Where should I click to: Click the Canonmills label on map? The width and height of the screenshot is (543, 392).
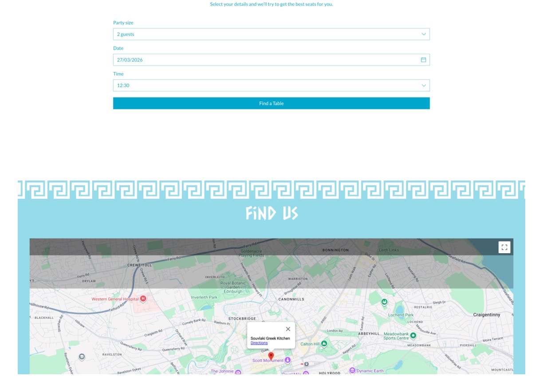click(291, 299)
